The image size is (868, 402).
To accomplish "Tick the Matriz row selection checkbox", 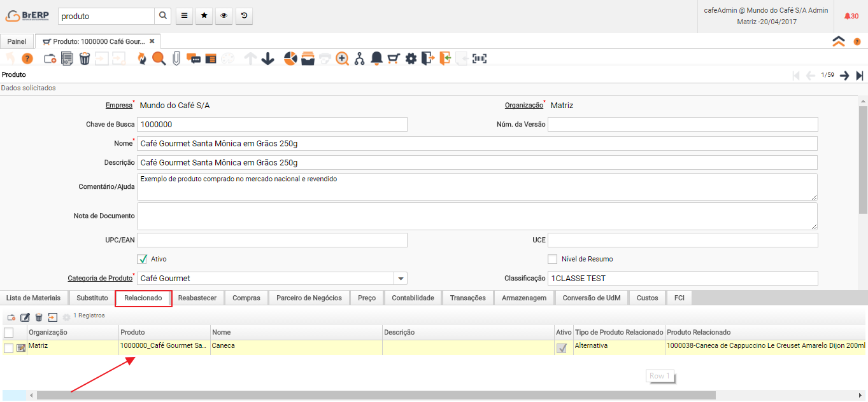I will [x=8, y=348].
